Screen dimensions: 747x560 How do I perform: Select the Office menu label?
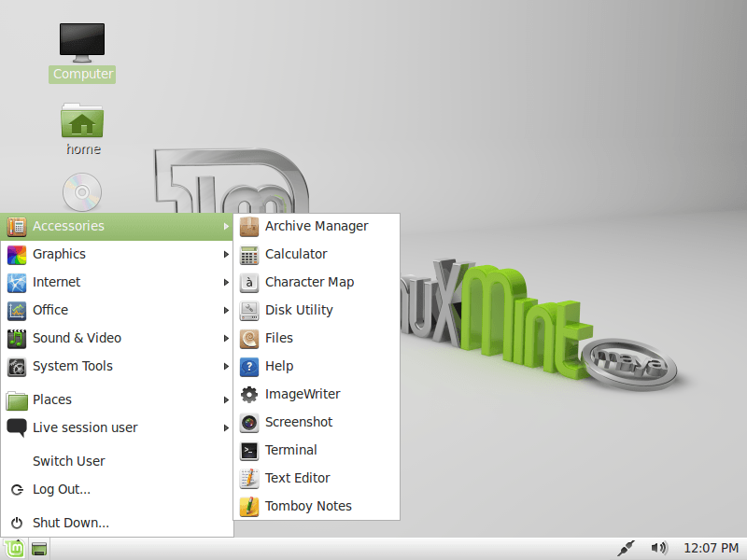pos(50,310)
